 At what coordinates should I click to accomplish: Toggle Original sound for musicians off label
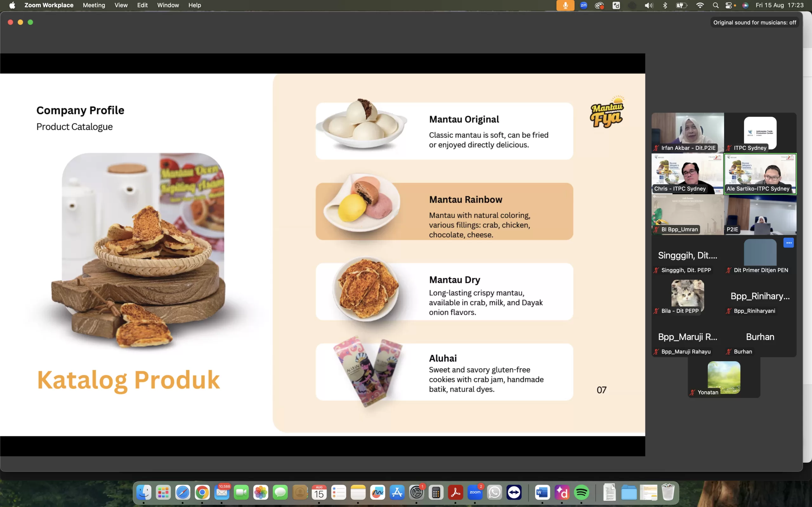click(754, 22)
